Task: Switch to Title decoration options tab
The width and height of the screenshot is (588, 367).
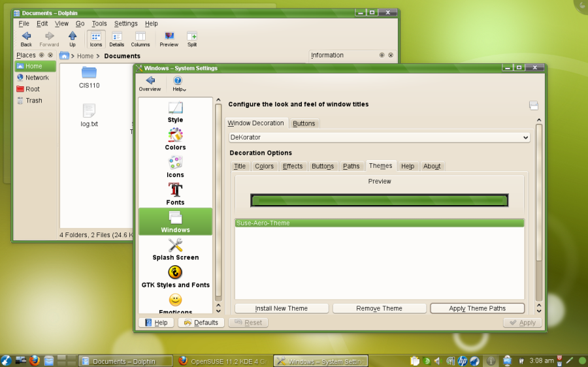Action: coord(240,166)
